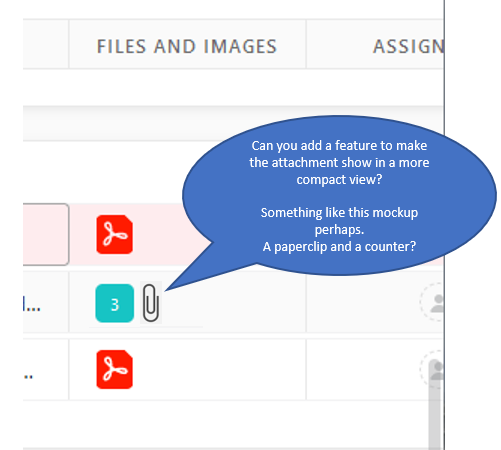
Task: Click the paperclip attachment icon
Action: click(151, 303)
